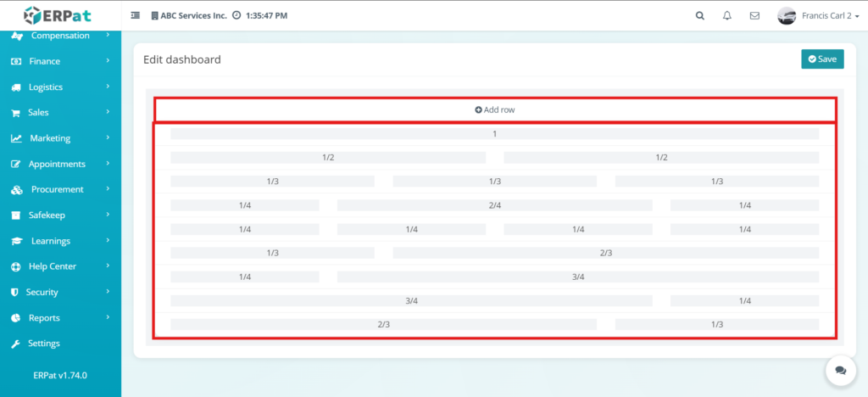The height and width of the screenshot is (397, 868).
Task: Click the Edit dashboard heading
Action: (182, 59)
